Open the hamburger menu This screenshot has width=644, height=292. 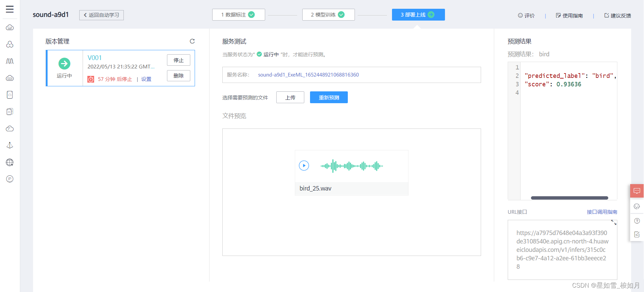(x=10, y=9)
